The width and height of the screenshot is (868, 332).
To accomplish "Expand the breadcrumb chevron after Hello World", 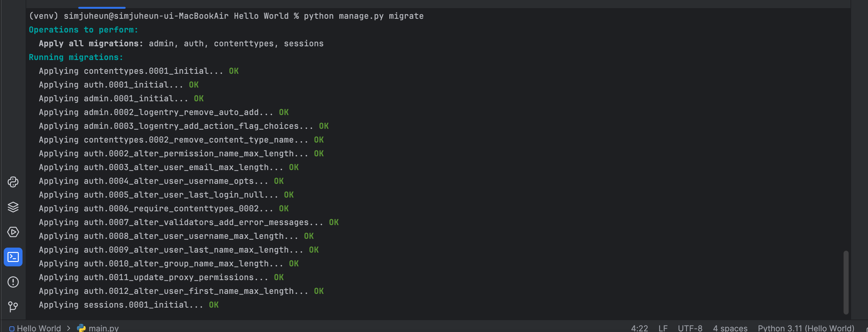I will click(69, 328).
